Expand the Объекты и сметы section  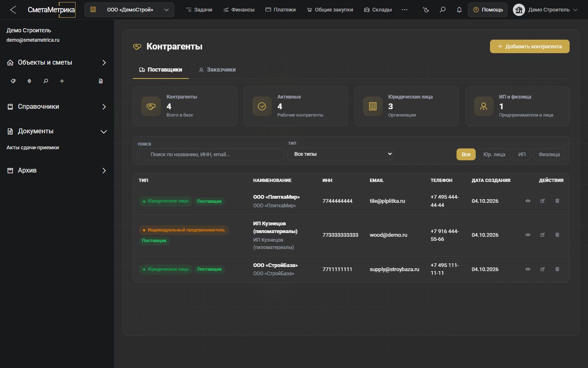click(57, 63)
